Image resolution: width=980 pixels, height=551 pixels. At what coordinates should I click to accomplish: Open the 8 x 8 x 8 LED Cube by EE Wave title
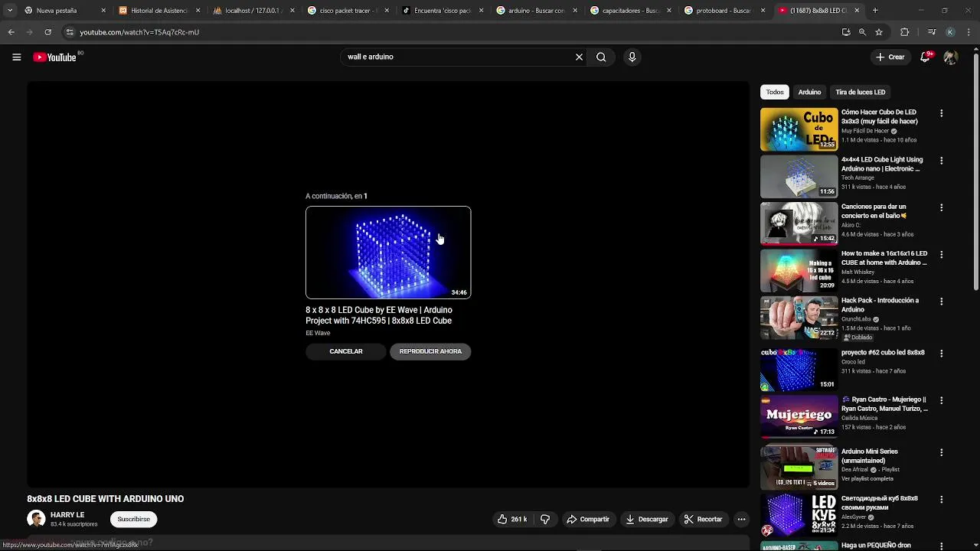379,315
